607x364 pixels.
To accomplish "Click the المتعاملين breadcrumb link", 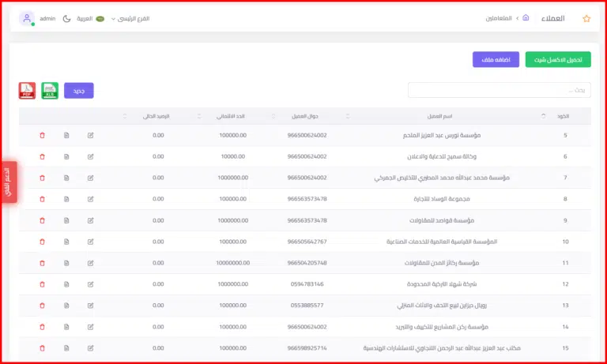I will click(498, 18).
